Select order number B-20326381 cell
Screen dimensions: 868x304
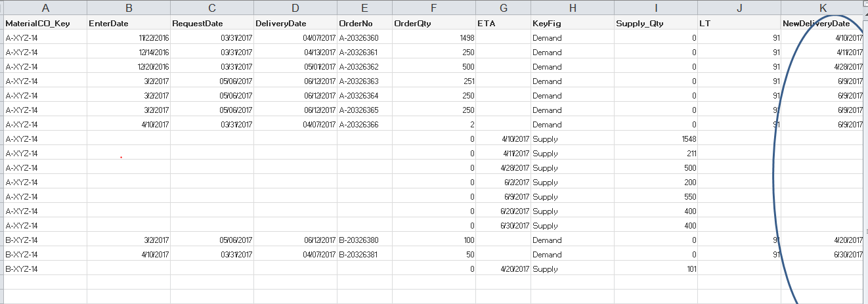(363, 254)
